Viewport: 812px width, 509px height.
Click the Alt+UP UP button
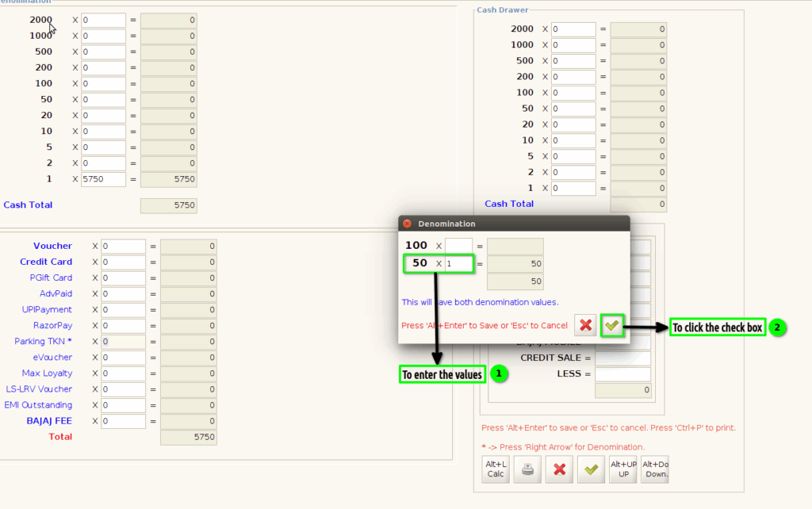(623, 469)
